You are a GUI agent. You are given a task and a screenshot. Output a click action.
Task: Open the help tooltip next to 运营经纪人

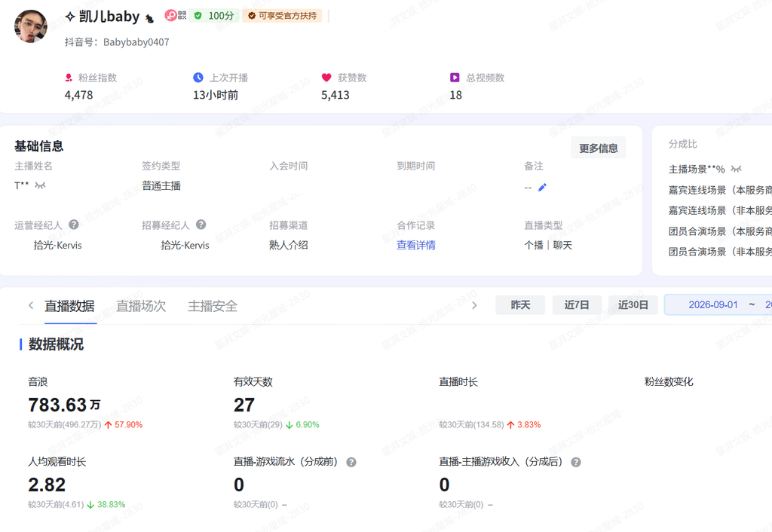click(74, 225)
